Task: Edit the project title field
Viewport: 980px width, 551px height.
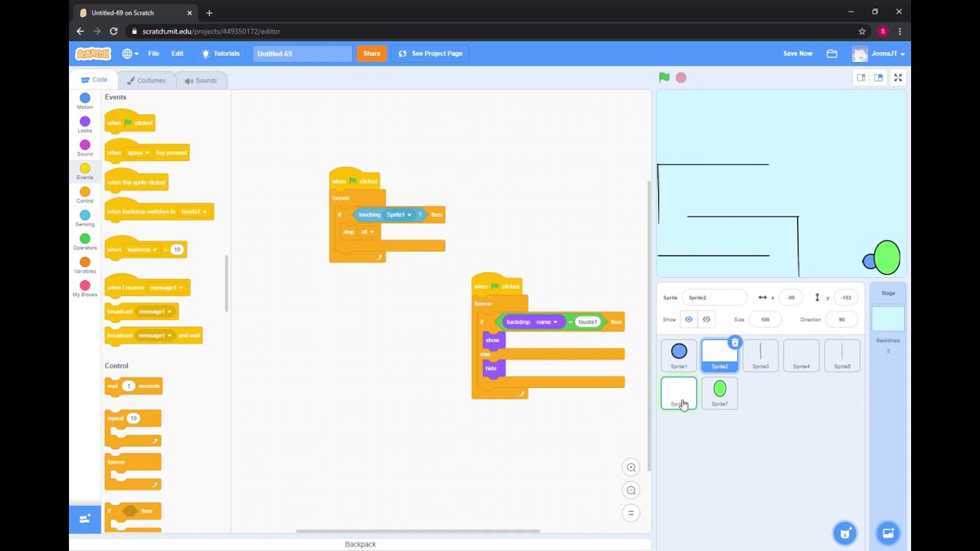Action: 302,54
